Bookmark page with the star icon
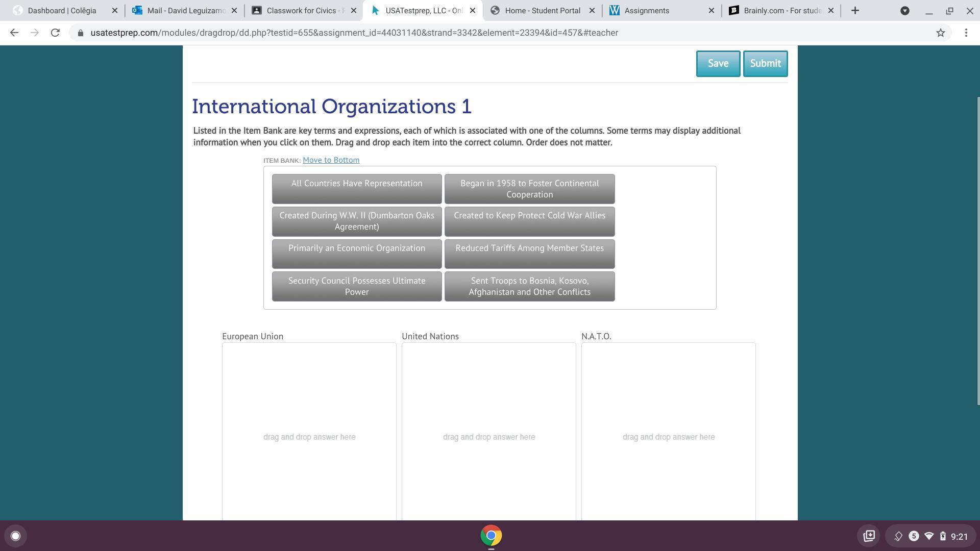 pos(940,33)
